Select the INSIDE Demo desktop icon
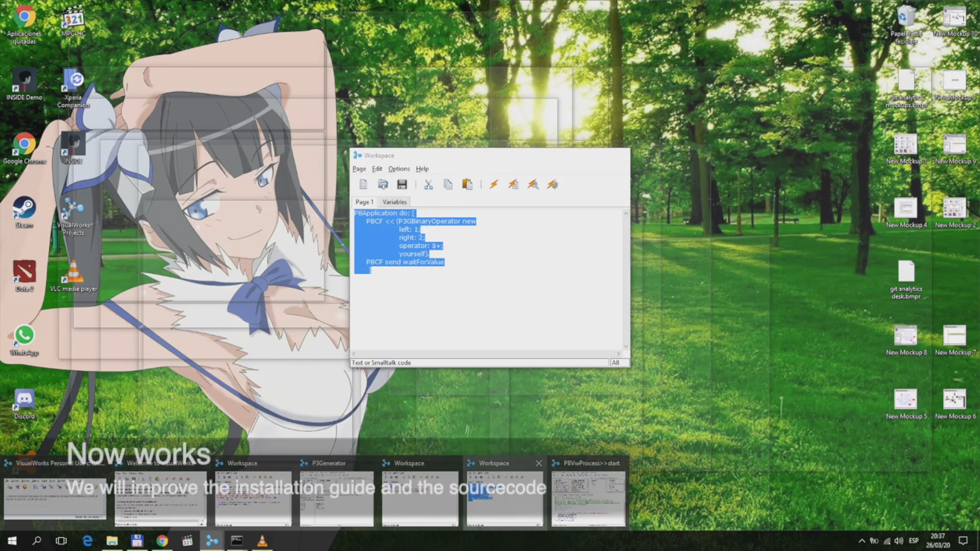980x551 pixels. click(x=24, y=84)
